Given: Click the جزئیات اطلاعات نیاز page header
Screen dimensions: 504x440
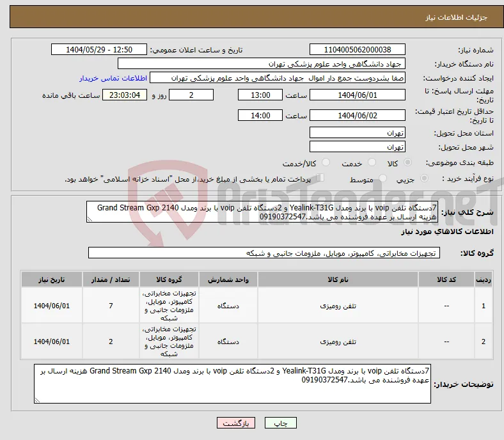Looking at the screenshot, I should click(x=456, y=17).
